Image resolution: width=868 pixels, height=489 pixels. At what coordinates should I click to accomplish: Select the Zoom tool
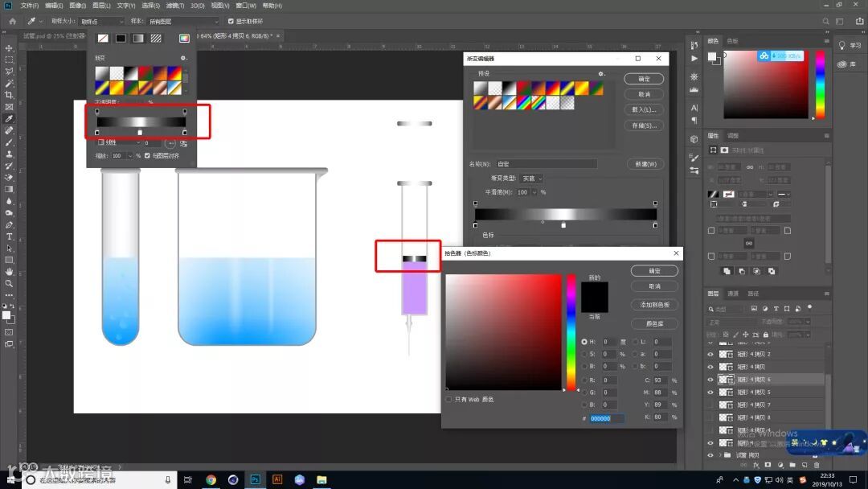pos(9,284)
